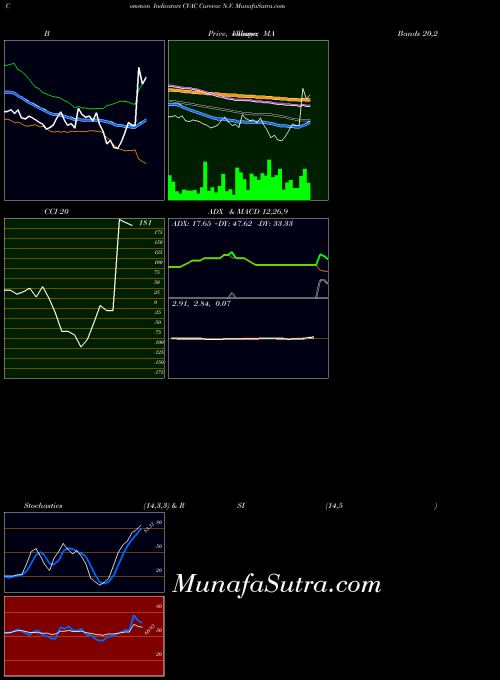
Task: Open the red RSI chart panel
Action: coord(85,636)
